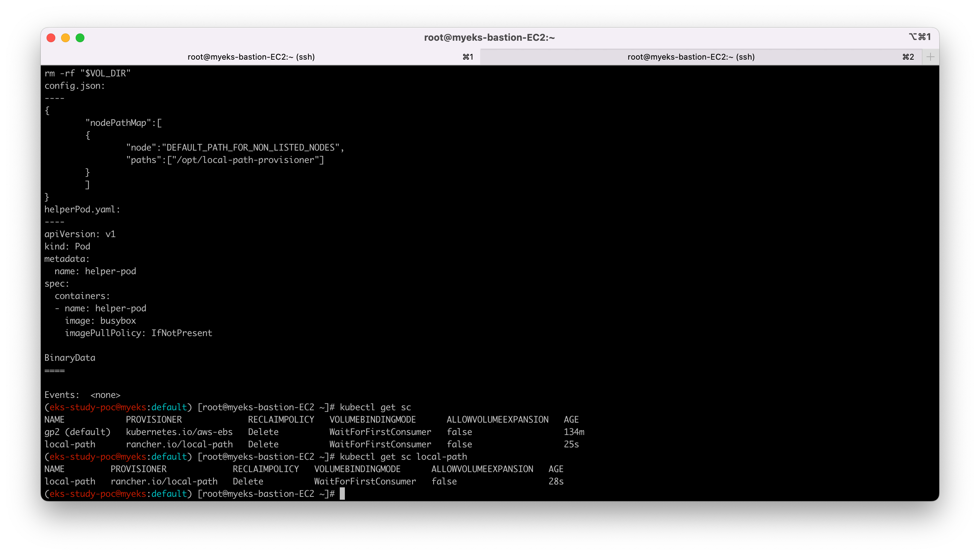Minimize the terminal using yellow button
This screenshot has height=555, width=980.
click(x=65, y=38)
